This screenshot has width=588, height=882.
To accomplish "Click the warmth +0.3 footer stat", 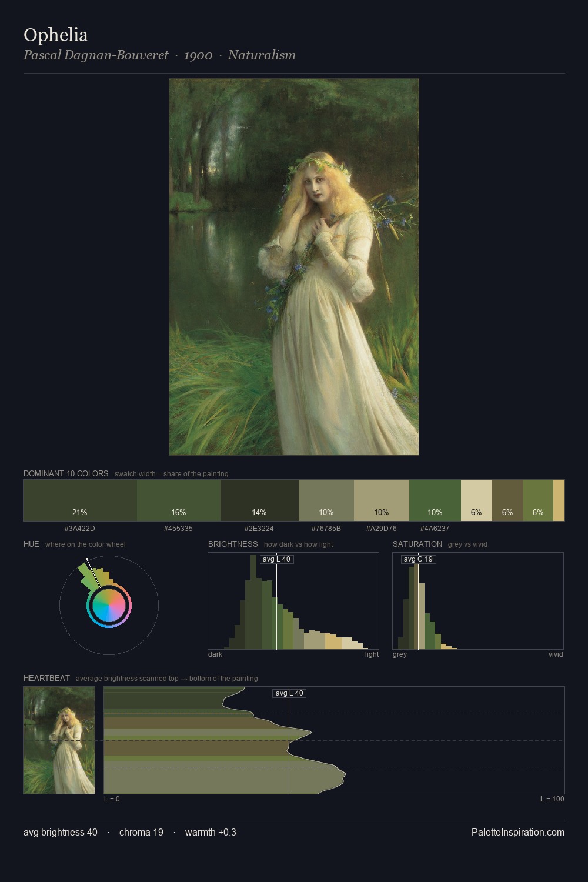I will click(x=211, y=833).
